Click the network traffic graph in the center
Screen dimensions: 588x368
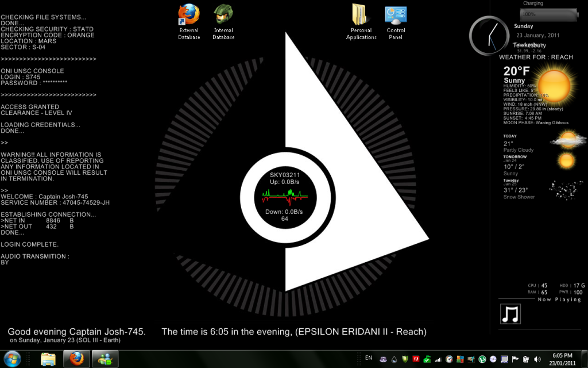[x=285, y=197]
